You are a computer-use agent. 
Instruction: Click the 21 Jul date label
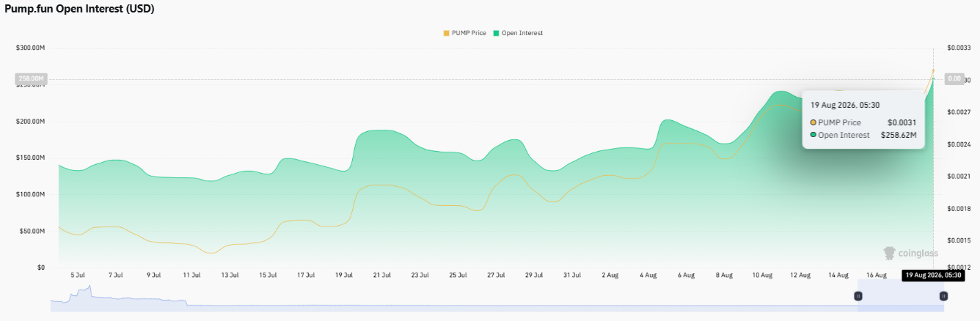coord(382,276)
